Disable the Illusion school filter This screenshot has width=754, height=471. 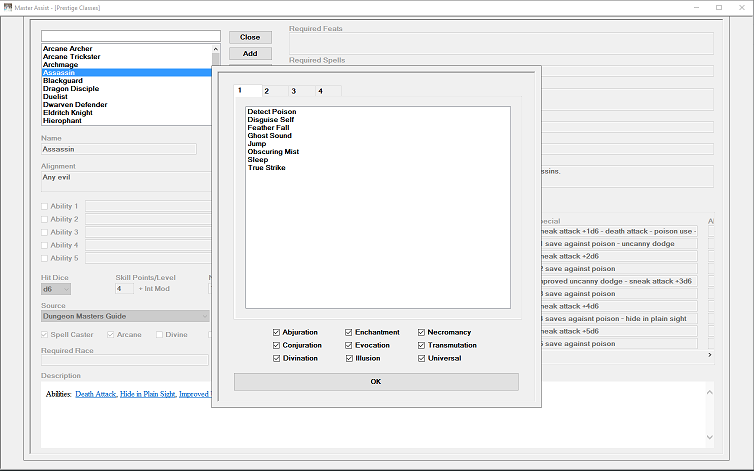pyautogui.click(x=350, y=358)
